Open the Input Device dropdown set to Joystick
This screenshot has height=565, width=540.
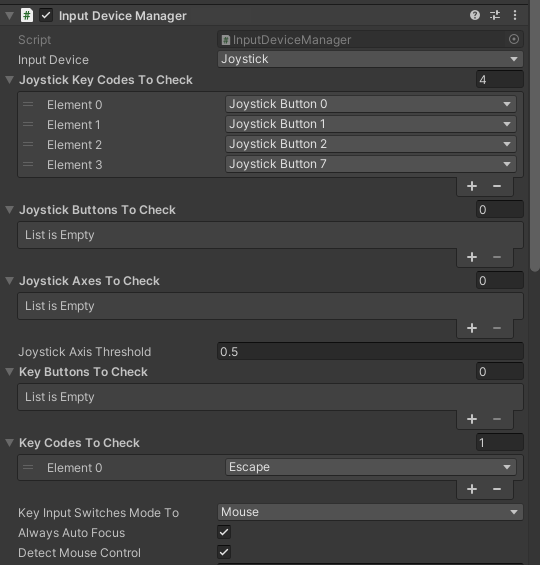click(370, 59)
